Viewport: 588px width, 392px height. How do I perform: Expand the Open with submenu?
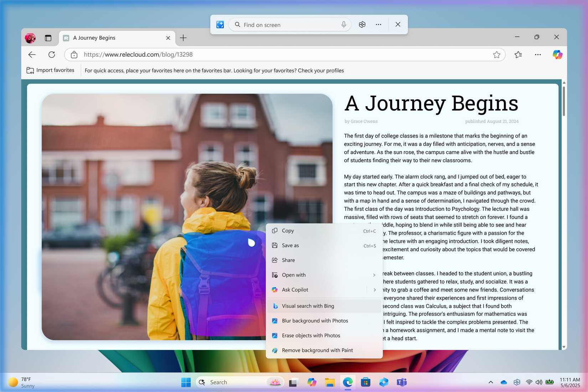point(374,275)
